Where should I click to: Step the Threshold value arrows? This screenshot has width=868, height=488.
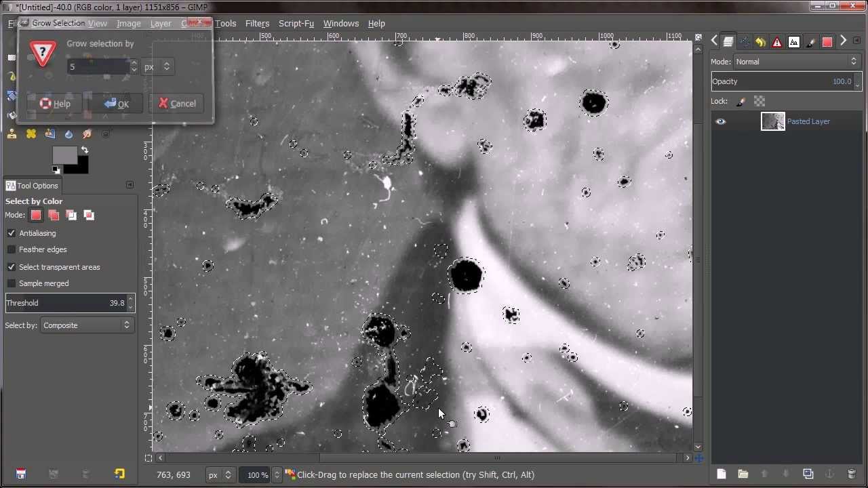(131, 303)
